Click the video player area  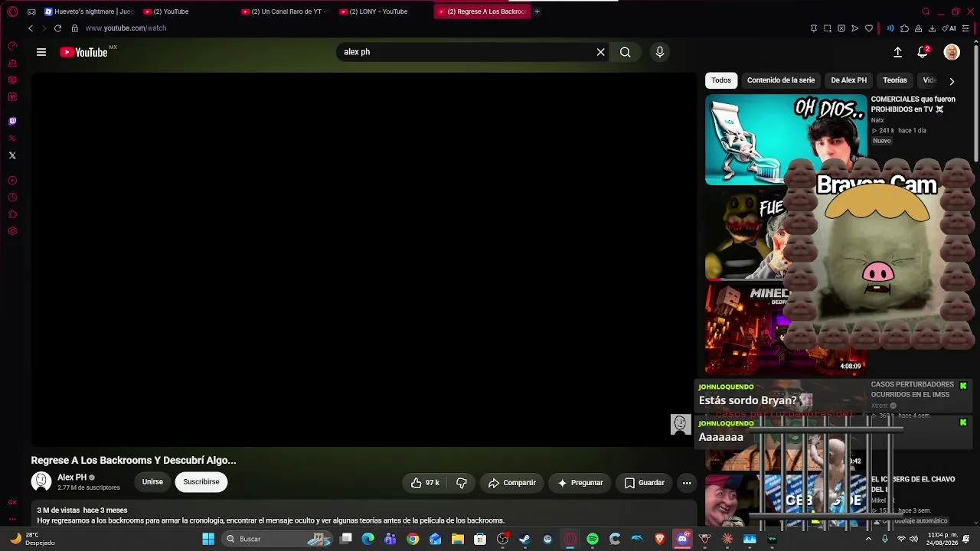tap(363, 260)
